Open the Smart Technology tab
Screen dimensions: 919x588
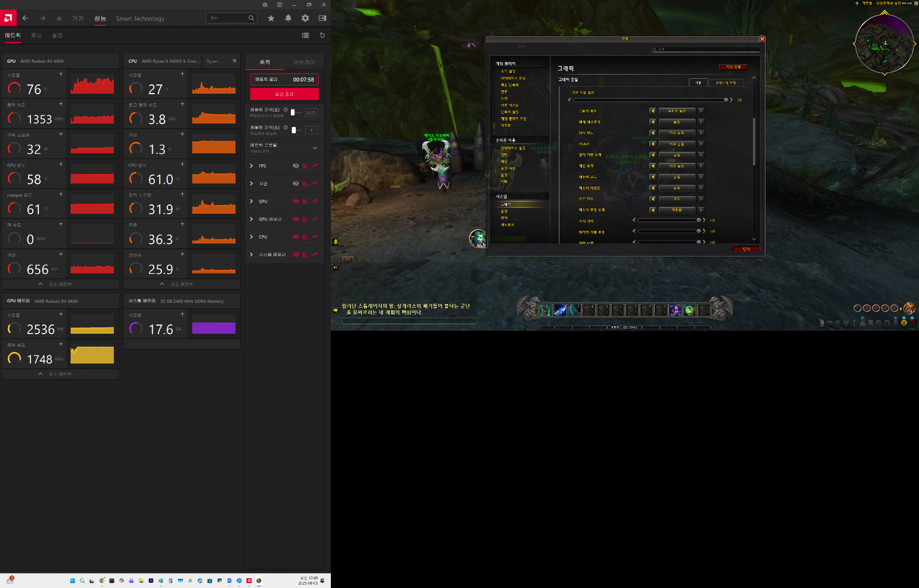tap(140, 18)
